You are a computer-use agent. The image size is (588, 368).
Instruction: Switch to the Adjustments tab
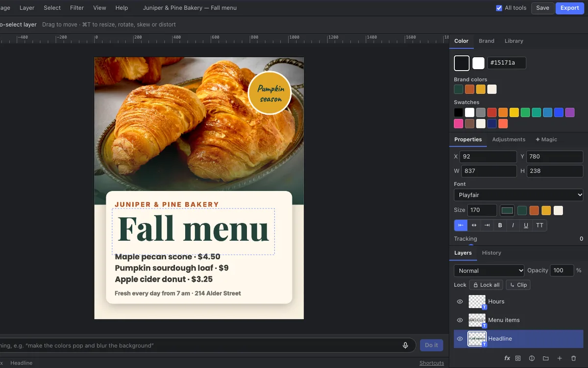509,139
